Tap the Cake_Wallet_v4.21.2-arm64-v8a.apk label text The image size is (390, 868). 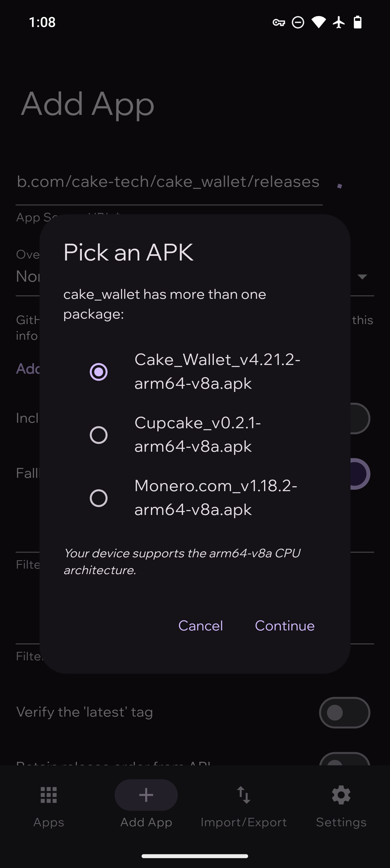point(217,371)
